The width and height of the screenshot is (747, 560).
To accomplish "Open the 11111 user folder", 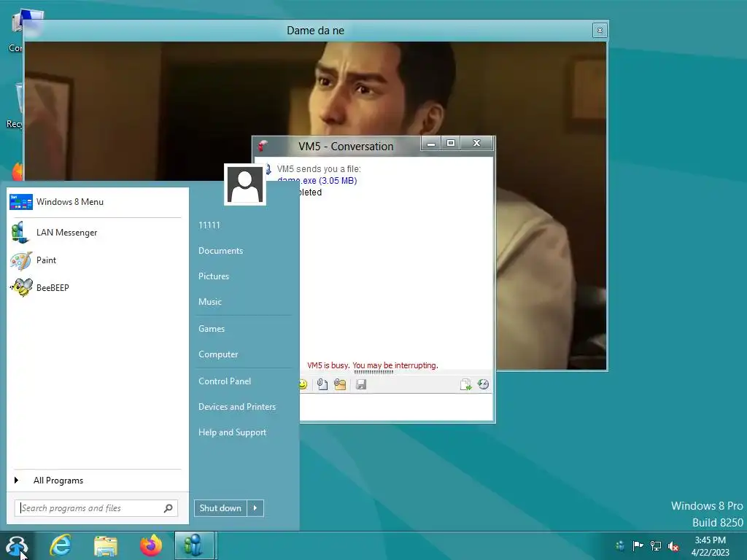I will click(209, 225).
